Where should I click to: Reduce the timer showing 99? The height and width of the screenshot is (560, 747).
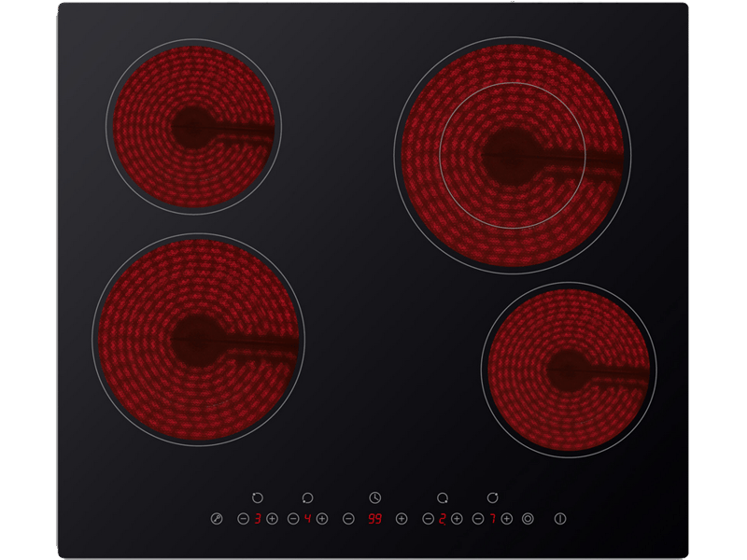pos(348,519)
